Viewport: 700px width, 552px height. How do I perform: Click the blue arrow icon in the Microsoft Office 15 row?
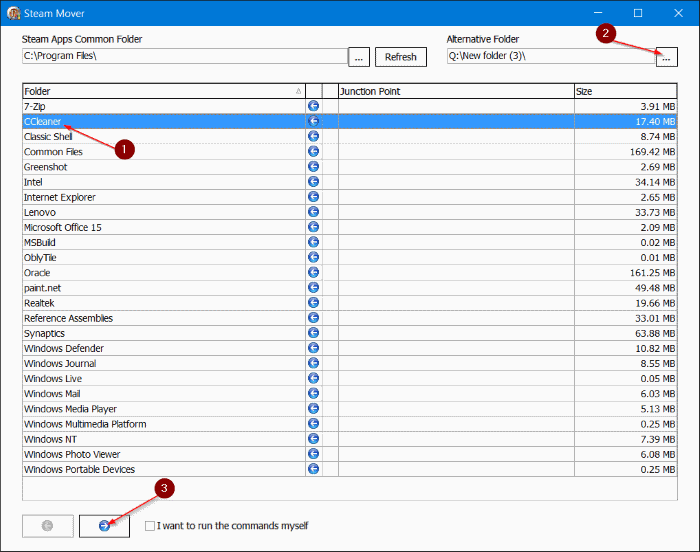(314, 227)
